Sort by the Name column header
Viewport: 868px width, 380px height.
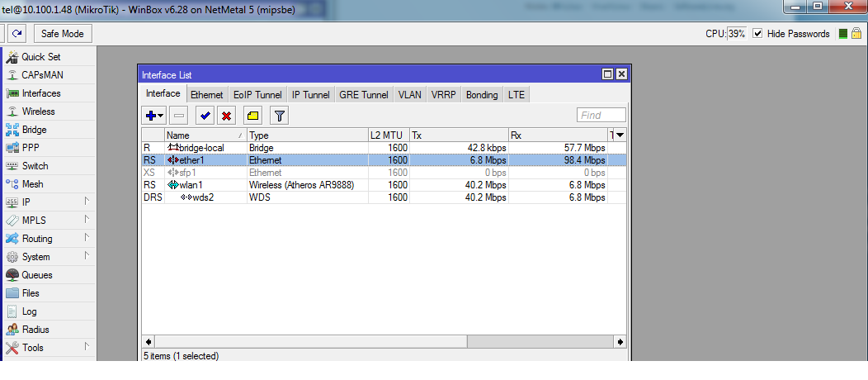tap(205, 135)
